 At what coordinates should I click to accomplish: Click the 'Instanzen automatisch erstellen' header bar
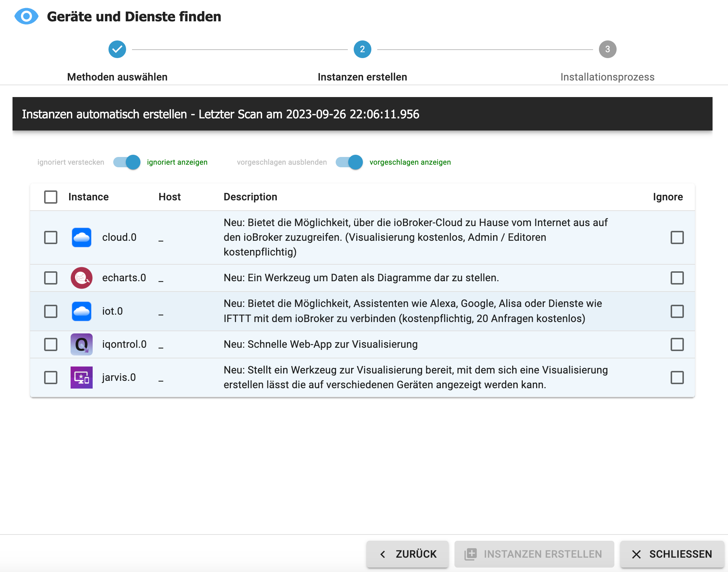tap(363, 114)
